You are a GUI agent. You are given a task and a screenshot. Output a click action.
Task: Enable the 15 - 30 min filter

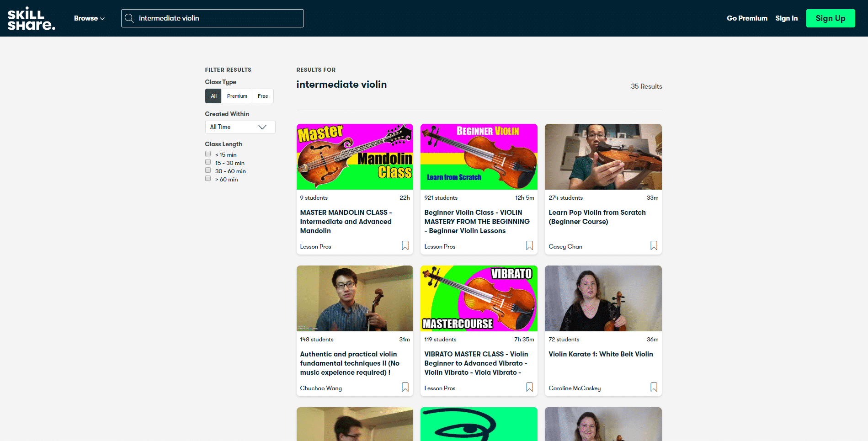click(x=208, y=162)
